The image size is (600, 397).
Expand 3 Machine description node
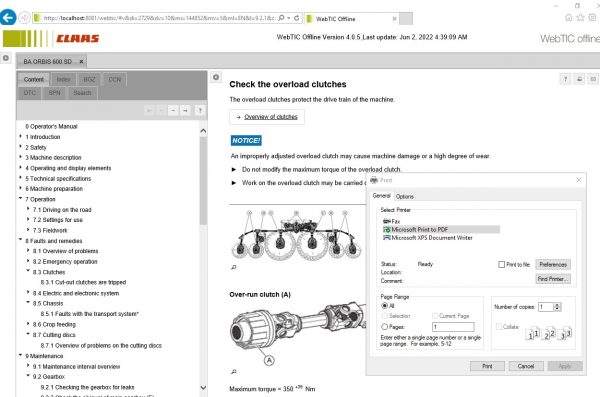[x=21, y=157]
